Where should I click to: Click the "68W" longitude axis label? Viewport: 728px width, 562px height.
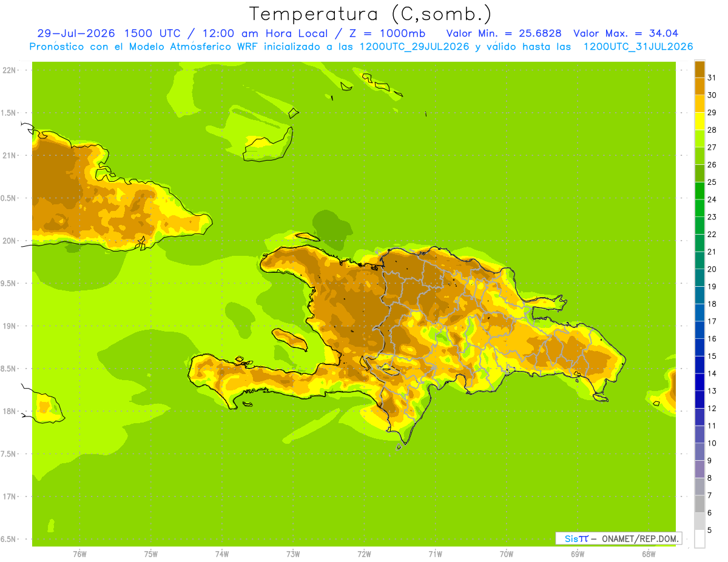pos(649,554)
